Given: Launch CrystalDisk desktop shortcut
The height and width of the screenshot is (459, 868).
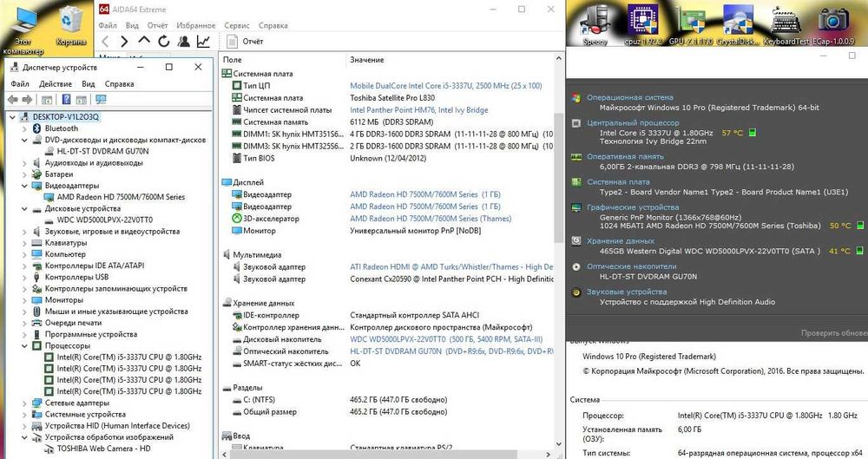Looking at the screenshot, I should point(738,24).
